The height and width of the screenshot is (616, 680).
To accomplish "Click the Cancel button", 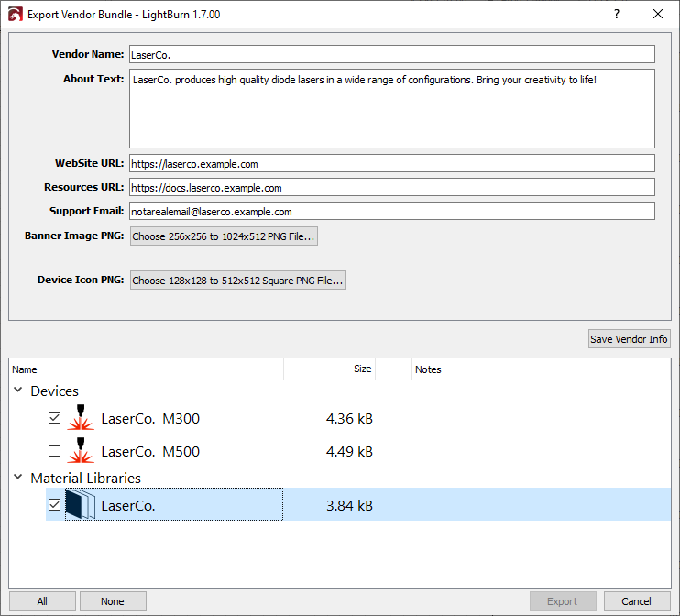I will tap(636, 601).
